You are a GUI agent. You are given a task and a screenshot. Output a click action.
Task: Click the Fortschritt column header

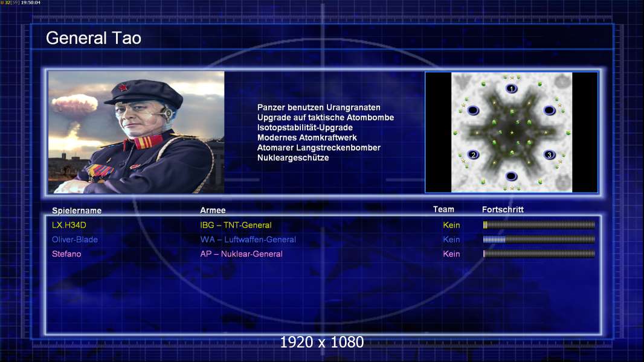click(x=503, y=209)
